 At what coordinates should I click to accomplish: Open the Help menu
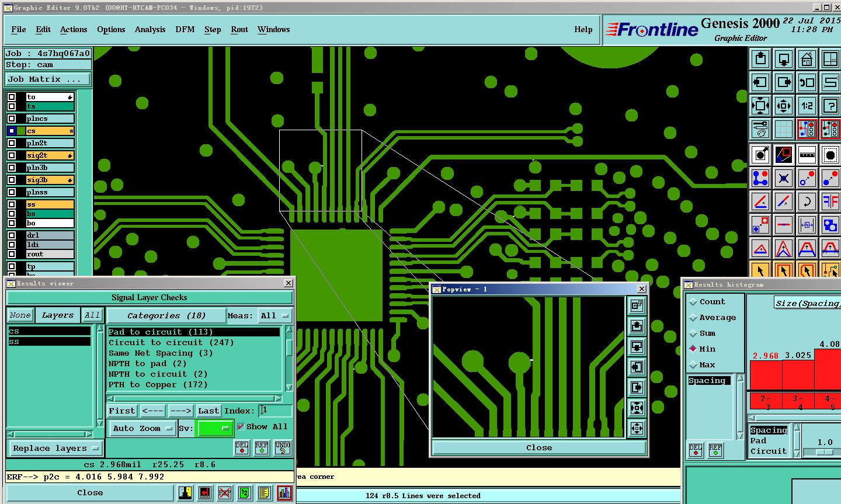(x=583, y=29)
